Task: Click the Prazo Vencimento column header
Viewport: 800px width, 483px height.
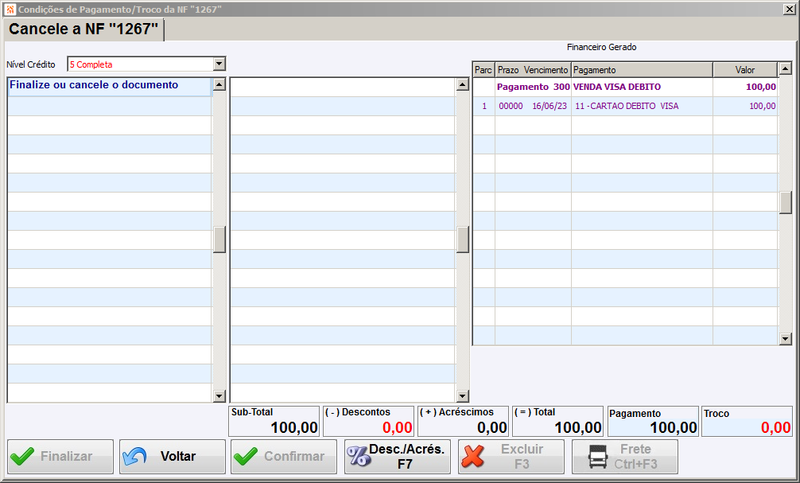Action: click(x=533, y=70)
